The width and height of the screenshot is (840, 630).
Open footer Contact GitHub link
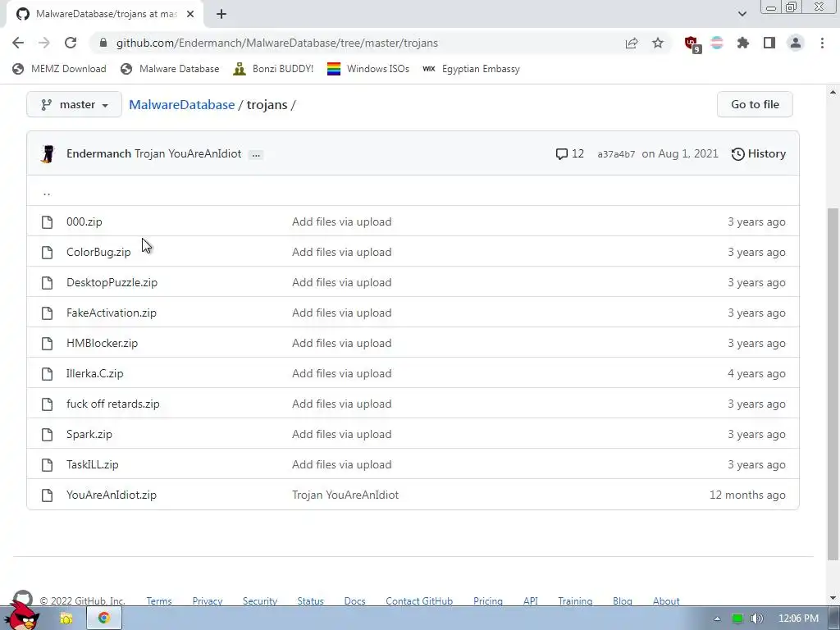point(419,601)
